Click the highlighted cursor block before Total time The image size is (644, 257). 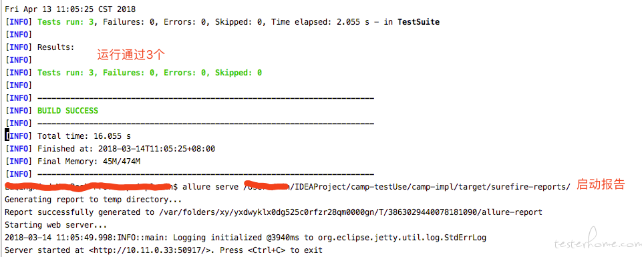(7, 136)
